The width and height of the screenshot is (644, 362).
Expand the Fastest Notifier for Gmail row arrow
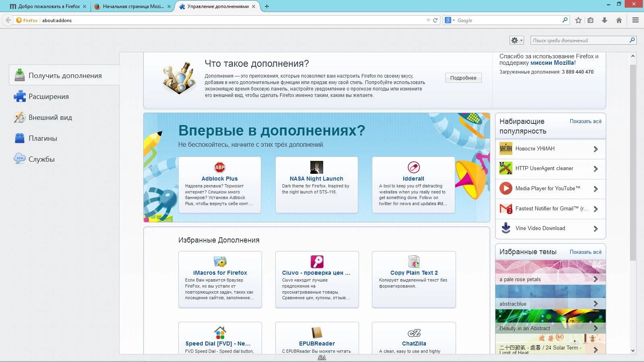click(x=596, y=209)
